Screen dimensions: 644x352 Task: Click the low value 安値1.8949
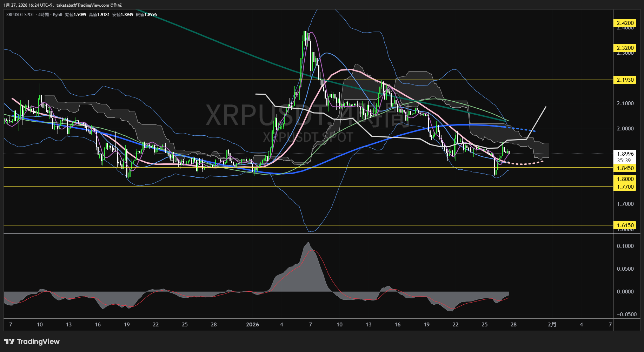123,15
